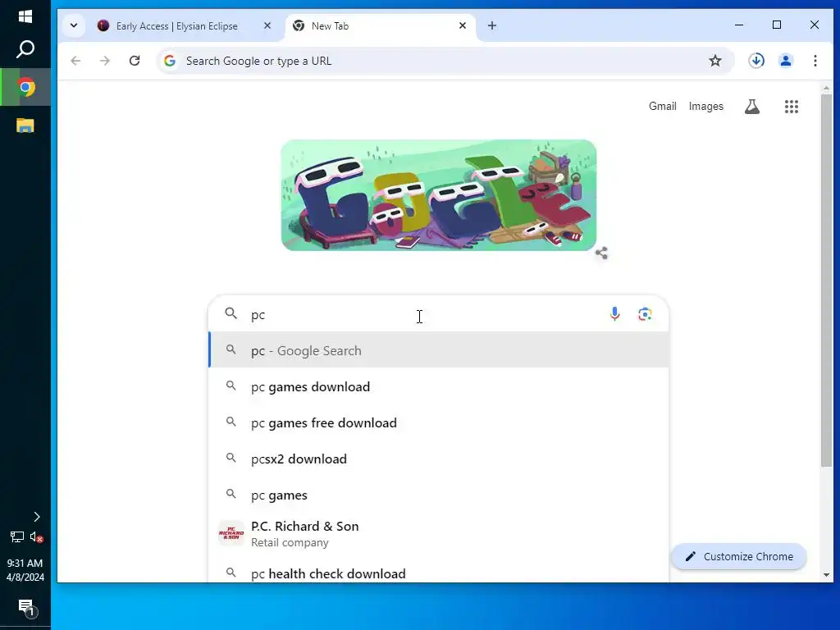Click the scrollbar up arrow
This screenshot has height=630, width=840.
(x=826, y=87)
